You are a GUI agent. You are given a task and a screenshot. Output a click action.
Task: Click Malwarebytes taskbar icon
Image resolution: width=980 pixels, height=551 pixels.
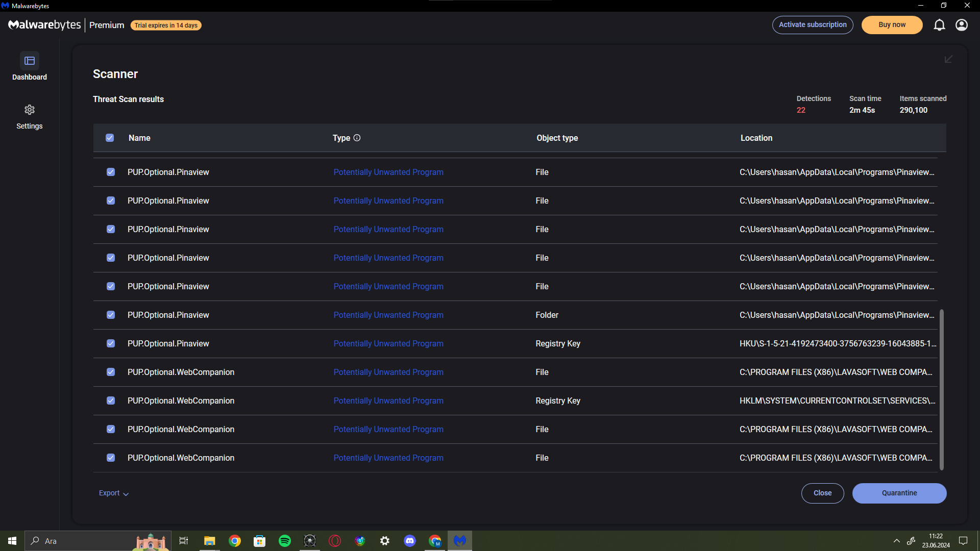(x=460, y=541)
